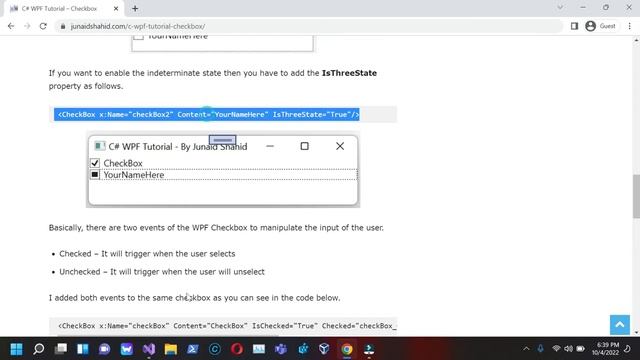Open PowerShell from taskbar
The image size is (640, 360).
click(193, 349)
